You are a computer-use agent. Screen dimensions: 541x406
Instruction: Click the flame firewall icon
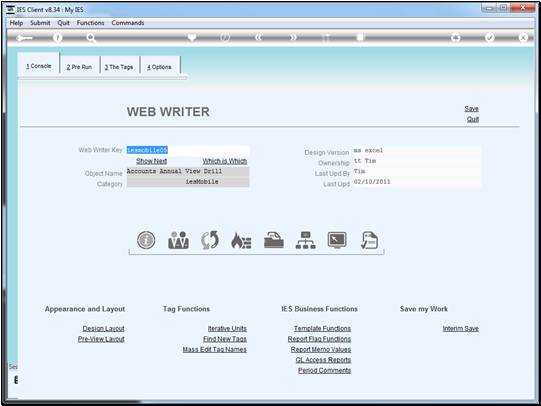click(241, 240)
